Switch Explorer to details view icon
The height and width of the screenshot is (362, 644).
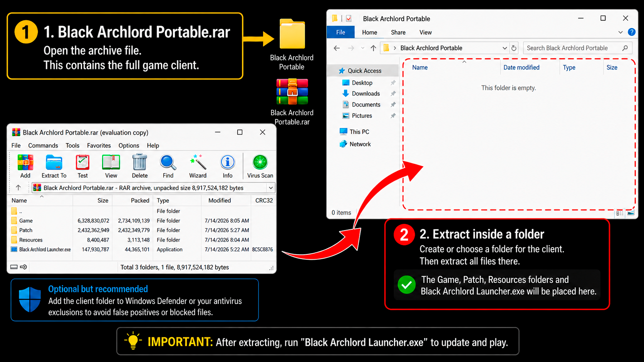tap(620, 213)
